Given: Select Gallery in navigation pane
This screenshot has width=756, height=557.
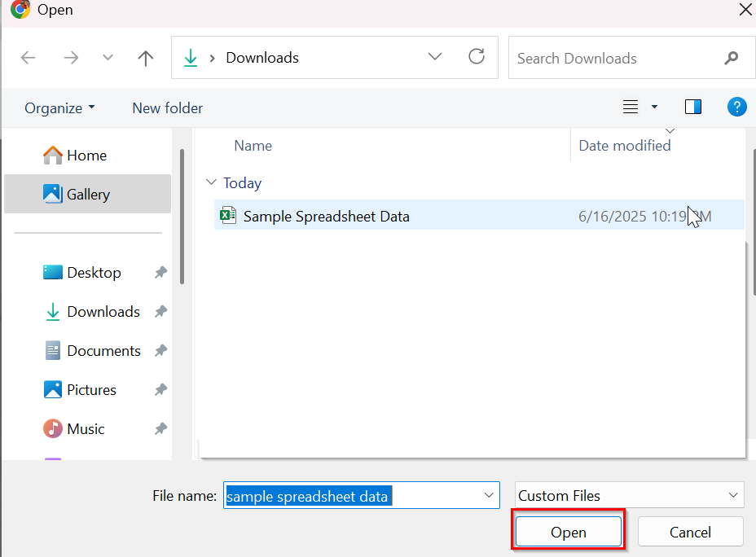Looking at the screenshot, I should pos(88,194).
